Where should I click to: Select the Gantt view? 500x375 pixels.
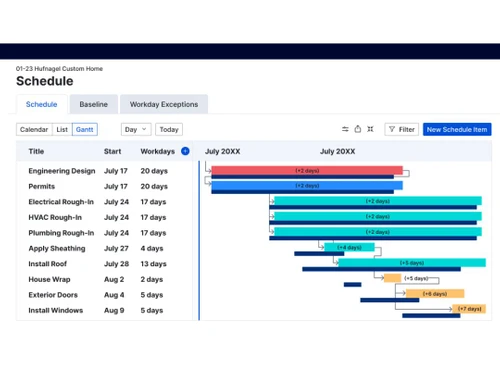[x=85, y=129]
